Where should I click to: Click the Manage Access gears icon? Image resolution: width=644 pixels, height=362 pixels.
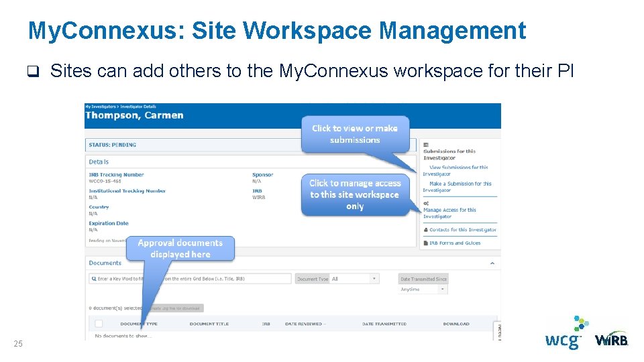point(426,204)
